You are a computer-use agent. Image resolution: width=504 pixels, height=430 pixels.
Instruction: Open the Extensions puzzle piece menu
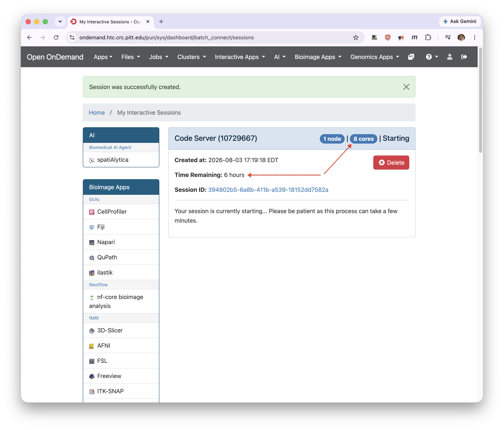click(428, 37)
